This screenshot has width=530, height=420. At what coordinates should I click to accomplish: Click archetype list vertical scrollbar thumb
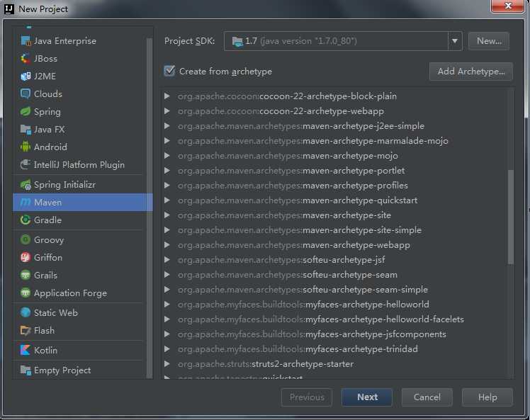[511, 217]
